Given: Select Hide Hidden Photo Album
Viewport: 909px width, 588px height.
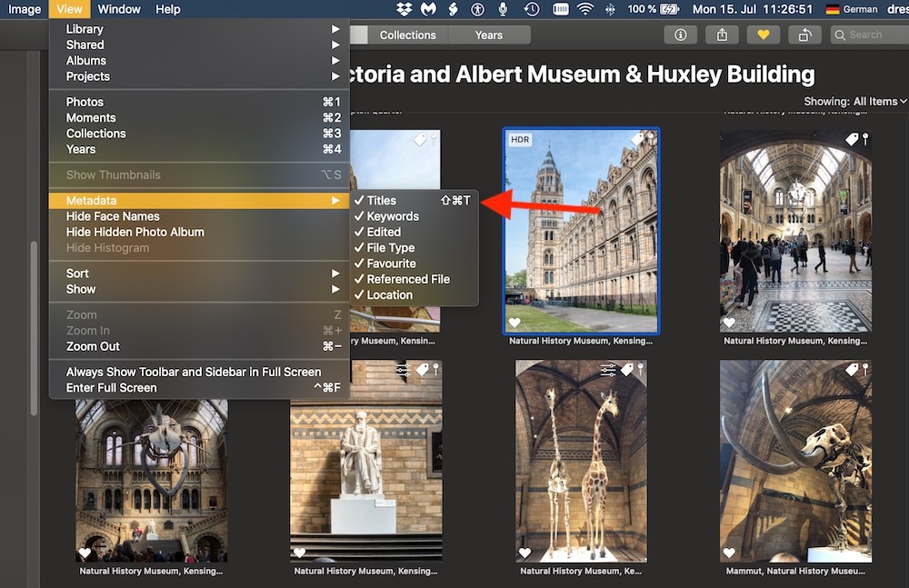Looking at the screenshot, I should click(199, 232).
